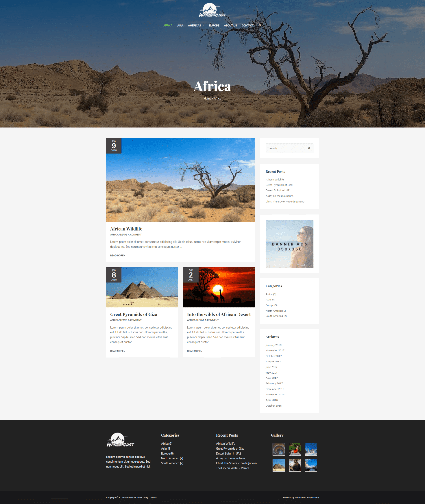Read more of the African Wildlife post
The width and height of the screenshot is (425, 504).
pyautogui.click(x=118, y=255)
